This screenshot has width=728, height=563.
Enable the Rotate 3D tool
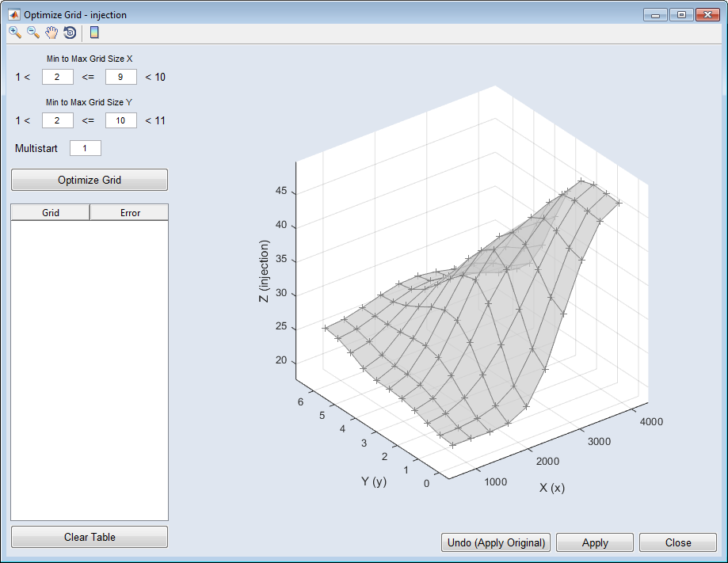(70, 32)
